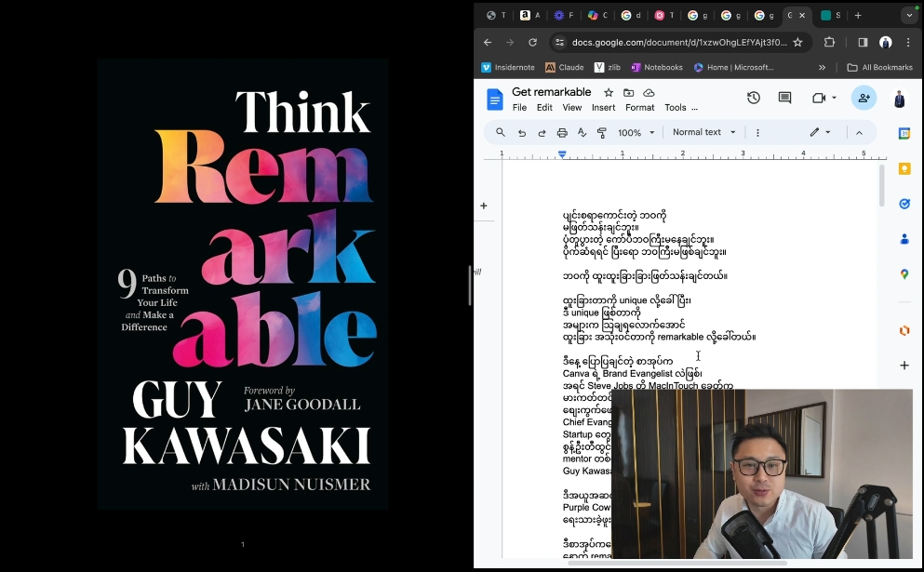Image resolution: width=924 pixels, height=572 pixels.
Task: Run spelling and grammar check
Action: [583, 133]
